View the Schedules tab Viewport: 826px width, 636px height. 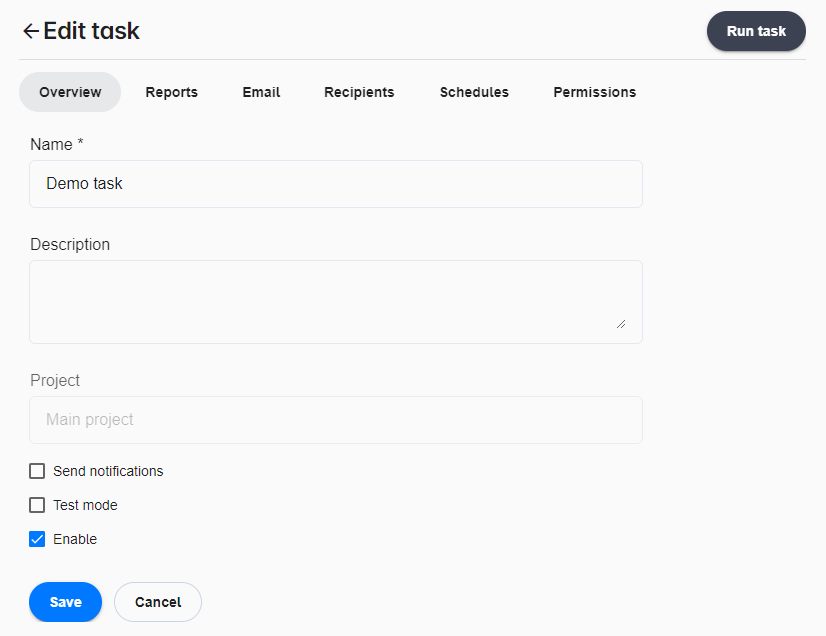point(474,92)
